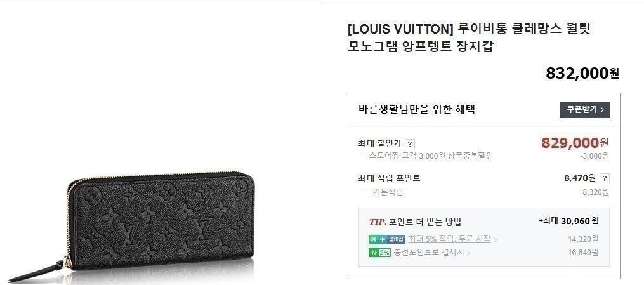Click the +최대 30,960원 bonus amount

coord(568,220)
